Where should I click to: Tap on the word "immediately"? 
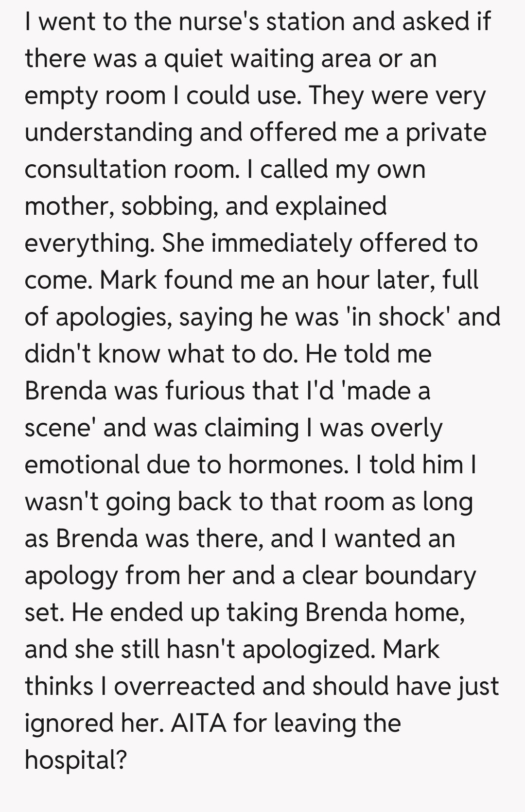coord(281,243)
